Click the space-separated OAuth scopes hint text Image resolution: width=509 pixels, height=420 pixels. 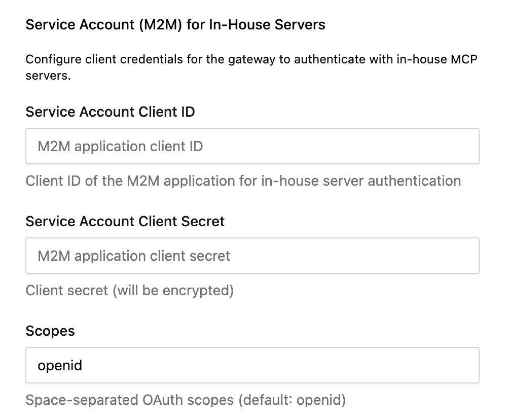(x=185, y=400)
